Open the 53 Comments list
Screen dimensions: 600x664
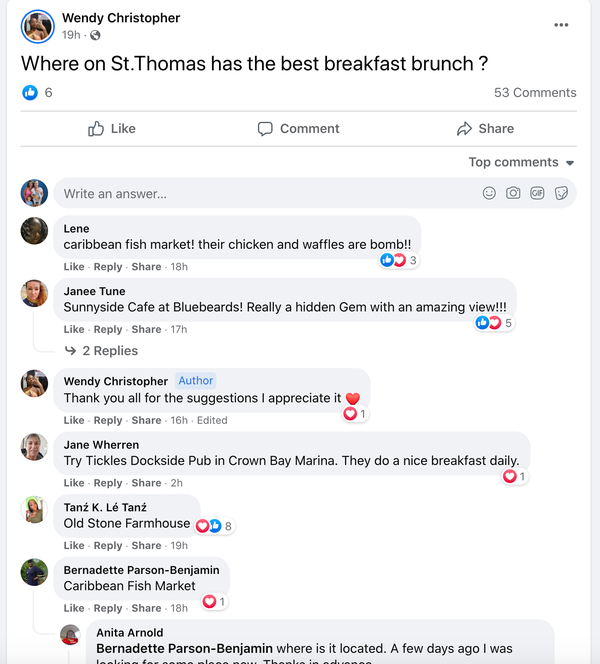pos(535,93)
